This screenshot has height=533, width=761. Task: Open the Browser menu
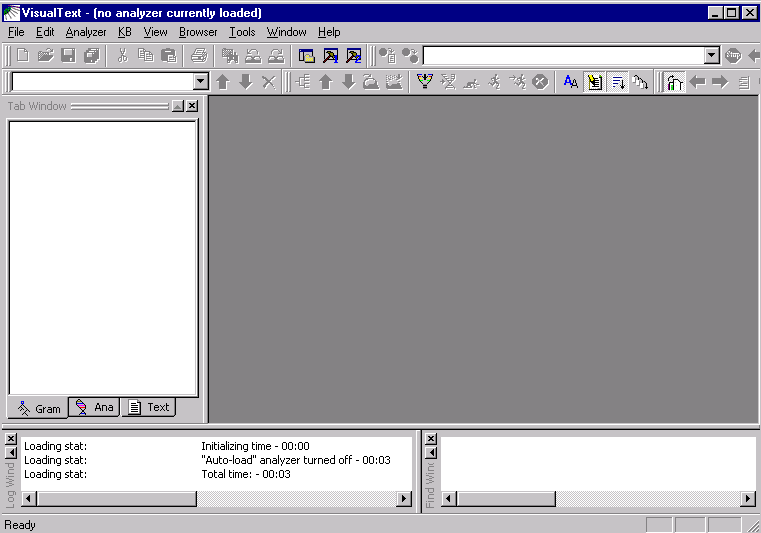198,32
